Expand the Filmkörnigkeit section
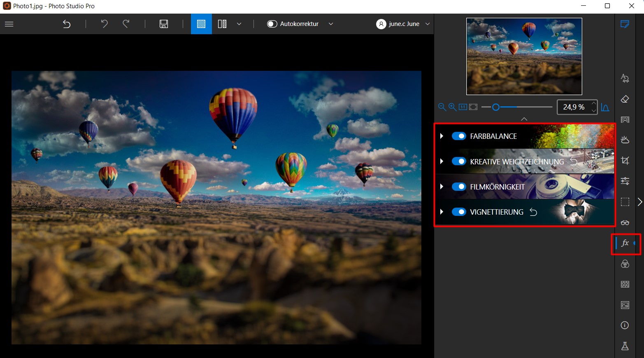644x358 pixels. coord(442,187)
